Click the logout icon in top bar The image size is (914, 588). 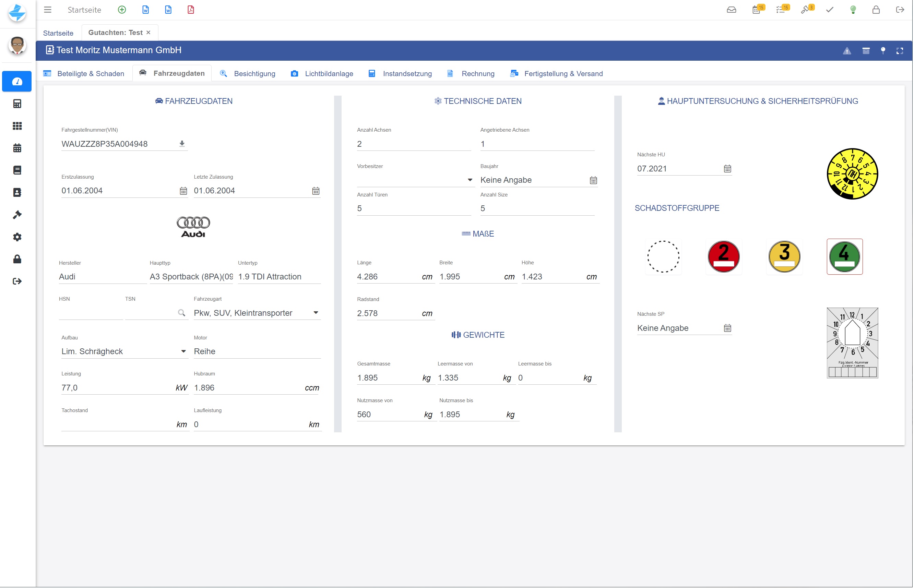pos(900,10)
